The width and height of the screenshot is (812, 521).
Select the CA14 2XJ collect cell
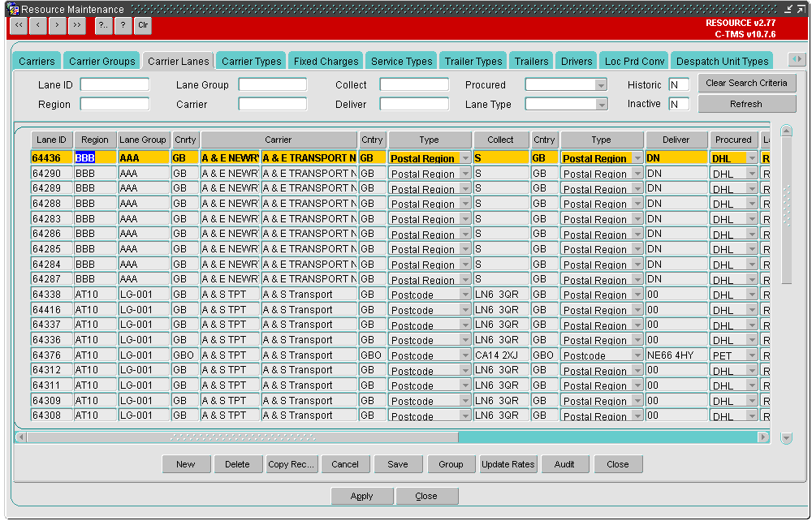pyautogui.click(x=501, y=355)
